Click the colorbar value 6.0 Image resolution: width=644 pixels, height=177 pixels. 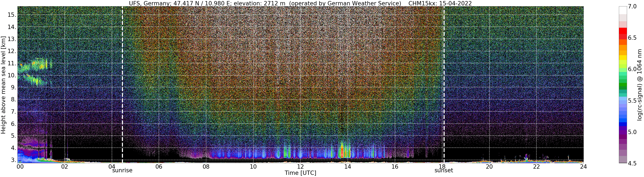632,69
